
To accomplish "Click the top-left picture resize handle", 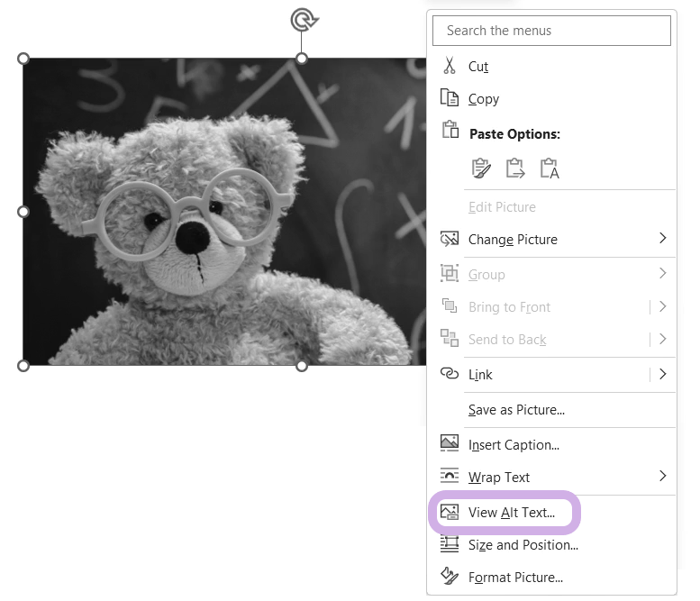I will tap(23, 59).
